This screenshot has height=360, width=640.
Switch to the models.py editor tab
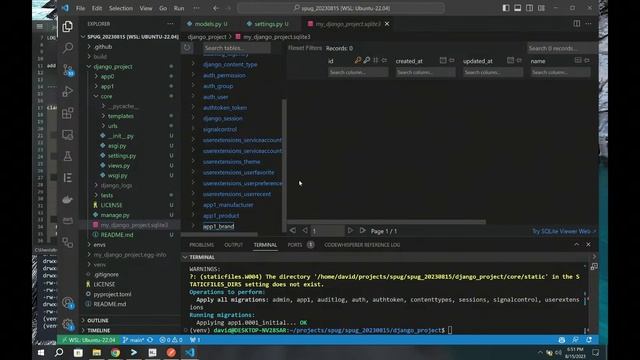coord(207,24)
